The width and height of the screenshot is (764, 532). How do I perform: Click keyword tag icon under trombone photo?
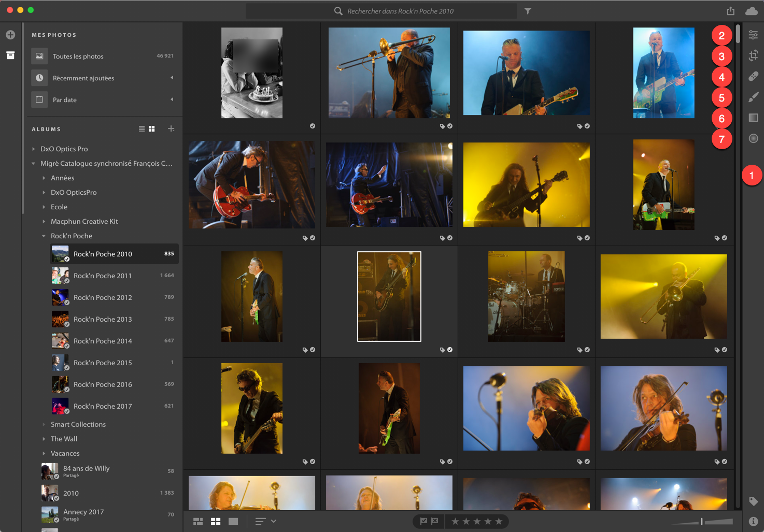tap(442, 126)
